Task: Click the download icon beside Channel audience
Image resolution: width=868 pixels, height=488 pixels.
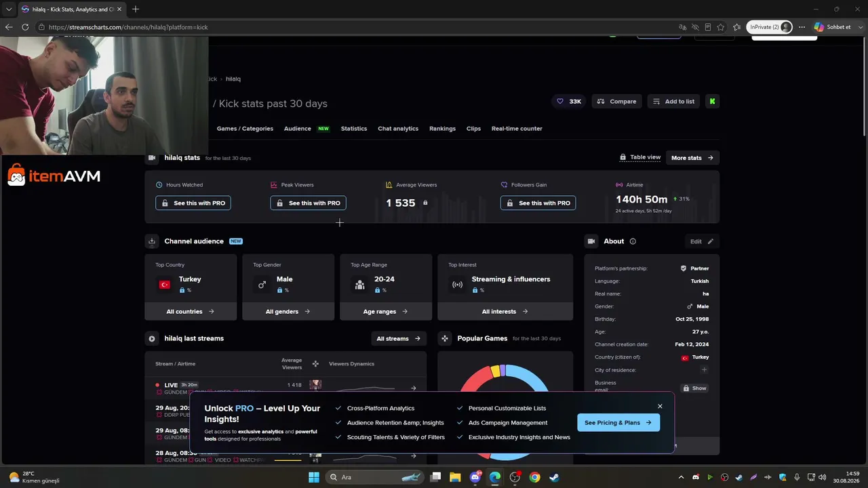Action: [x=152, y=241]
